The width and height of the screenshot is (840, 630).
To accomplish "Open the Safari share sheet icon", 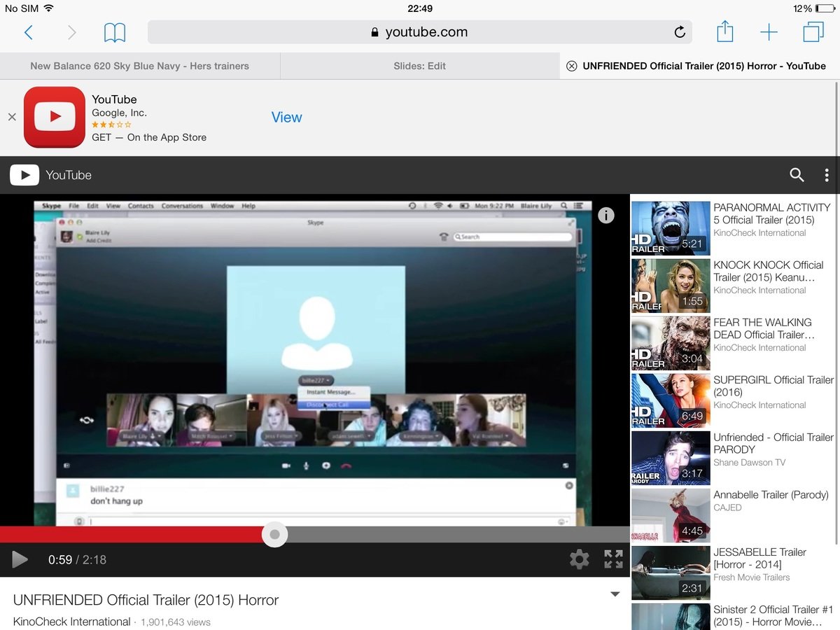I will pos(725,31).
